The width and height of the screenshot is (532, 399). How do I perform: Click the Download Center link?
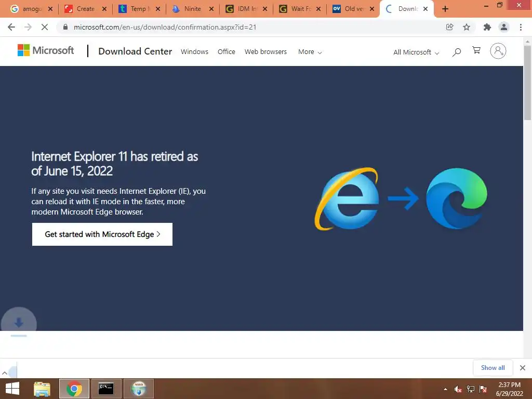tap(135, 51)
